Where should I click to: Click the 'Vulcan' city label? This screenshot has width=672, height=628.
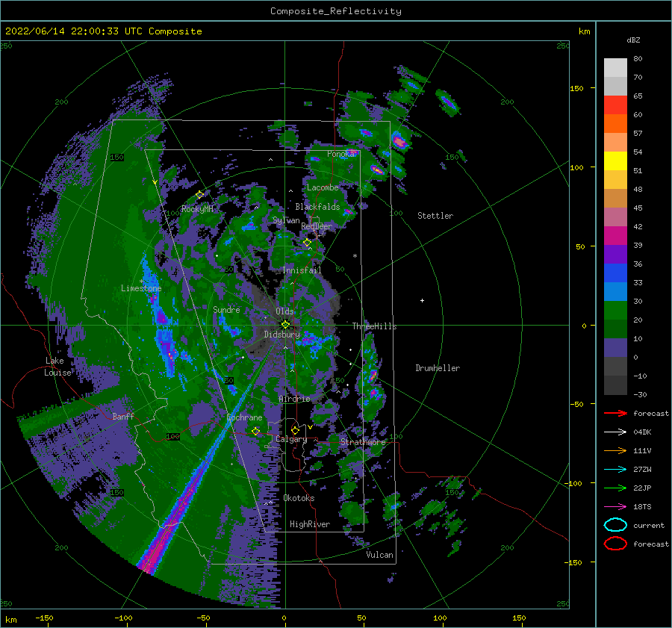tap(379, 555)
